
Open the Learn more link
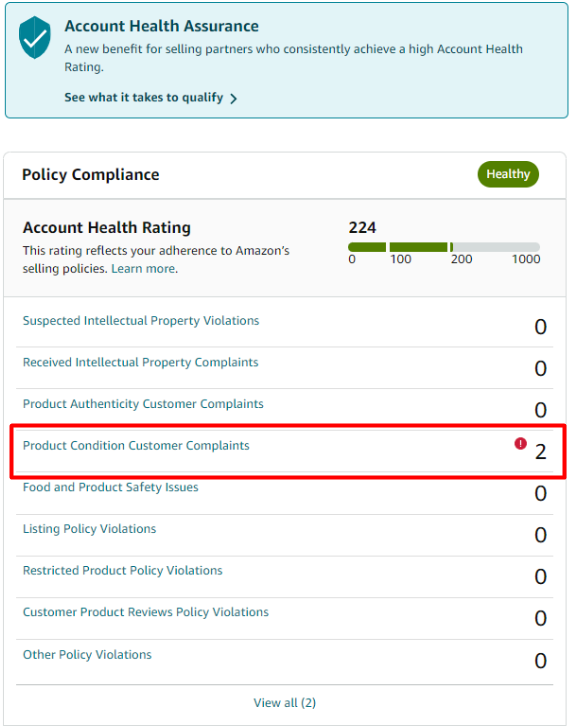(143, 269)
